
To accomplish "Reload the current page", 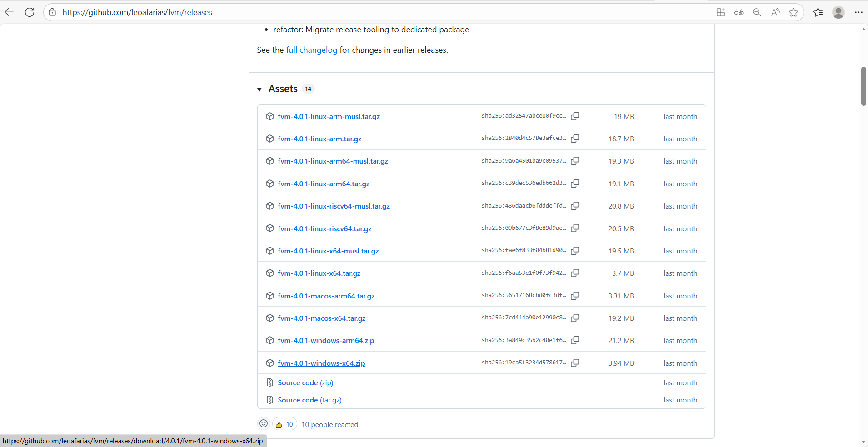I will click(30, 12).
